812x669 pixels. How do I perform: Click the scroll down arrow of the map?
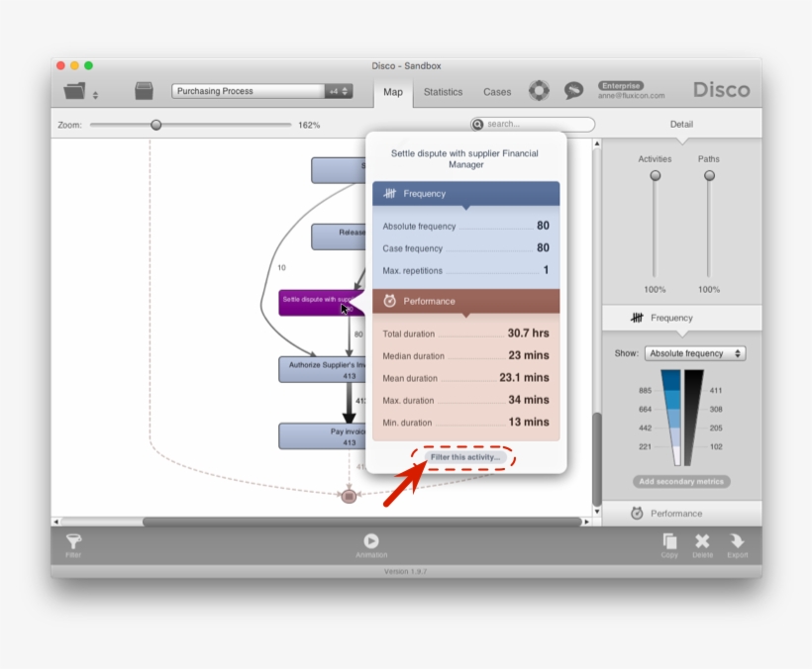pyautogui.click(x=597, y=512)
